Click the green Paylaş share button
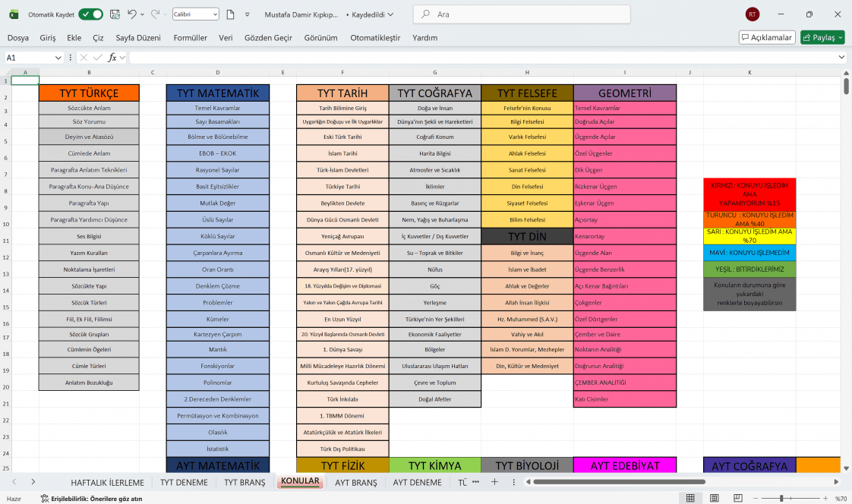This screenshot has height=504, width=852. (x=822, y=37)
